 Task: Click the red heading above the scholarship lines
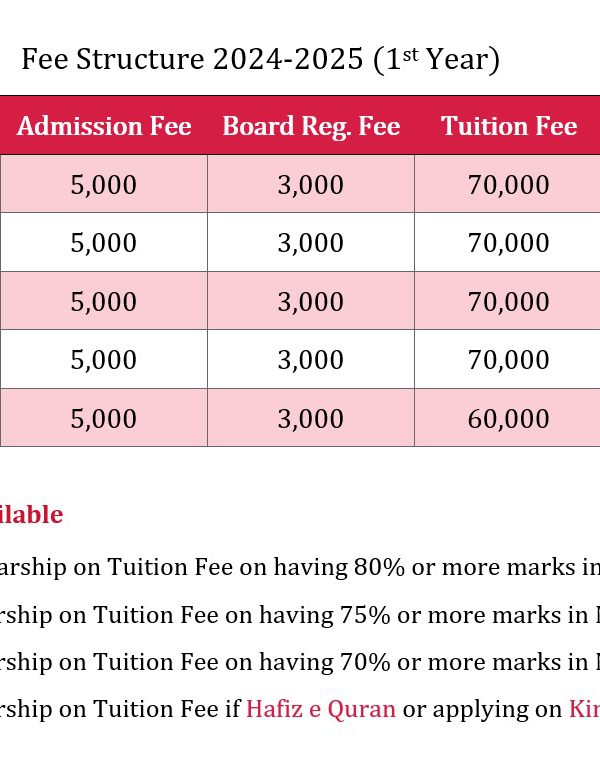32,515
